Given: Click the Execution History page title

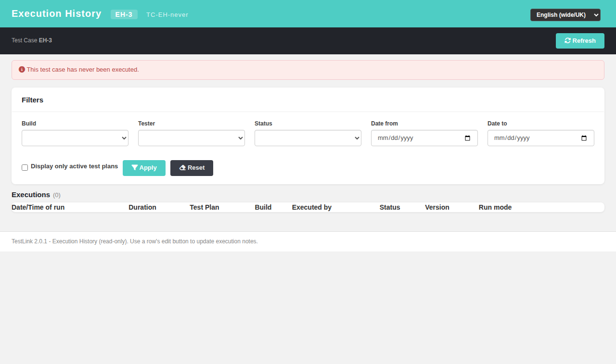Looking at the screenshot, I should pos(56,13).
